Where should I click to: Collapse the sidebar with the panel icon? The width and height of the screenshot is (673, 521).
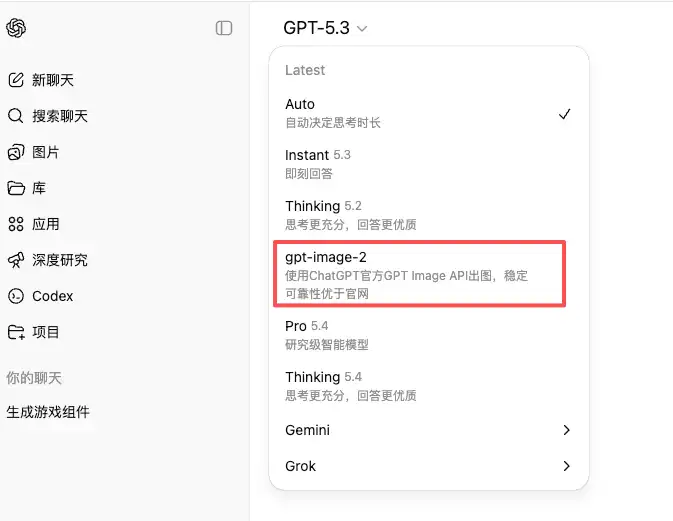point(224,28)
